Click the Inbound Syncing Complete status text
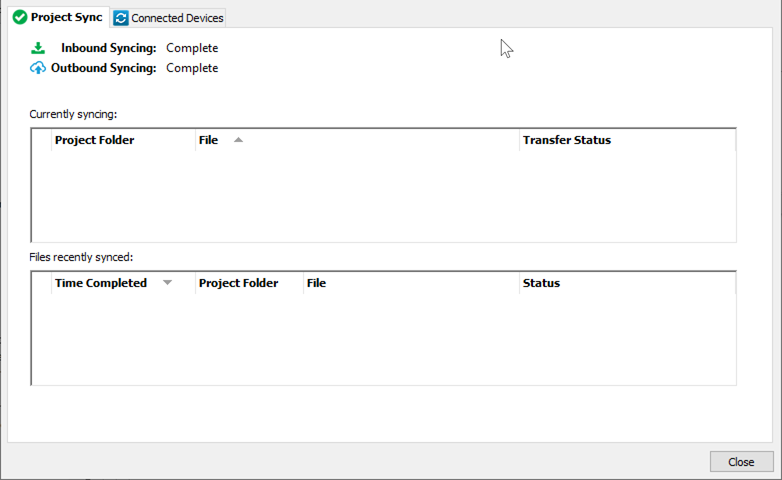This screenshot has height=480, width=782. (192, 48)
